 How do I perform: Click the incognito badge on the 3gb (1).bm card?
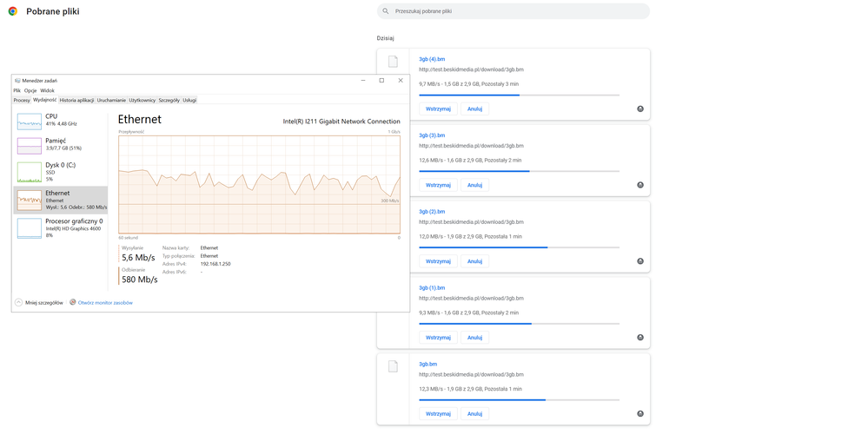coord(640,338)
